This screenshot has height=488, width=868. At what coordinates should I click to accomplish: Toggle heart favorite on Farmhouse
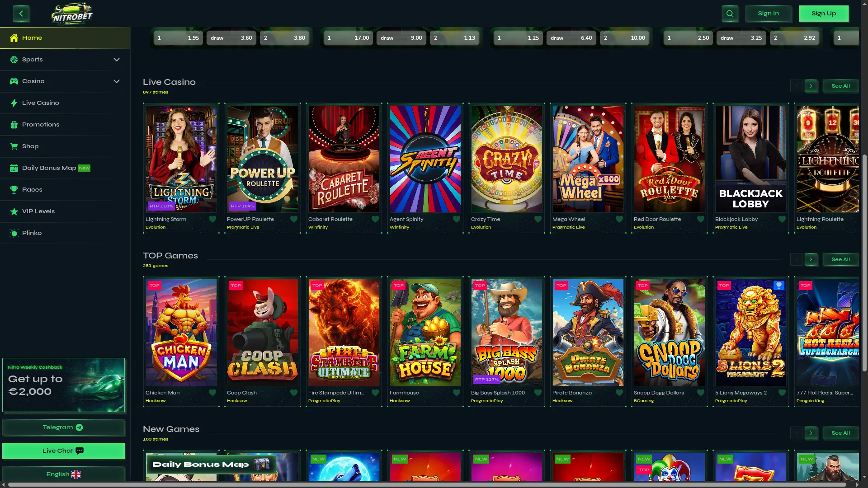[457, 393]
